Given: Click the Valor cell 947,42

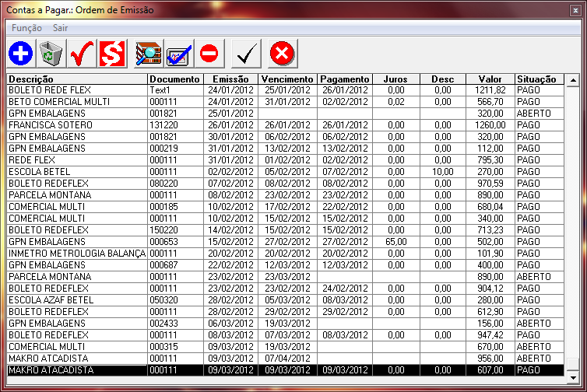Looking at the screenshot, I should (x=490, y=334).
